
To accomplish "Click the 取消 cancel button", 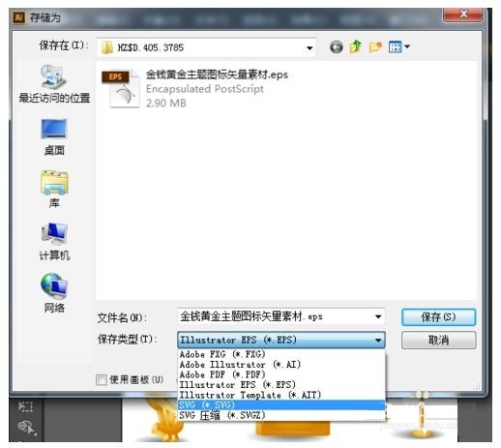I will 438,340.
